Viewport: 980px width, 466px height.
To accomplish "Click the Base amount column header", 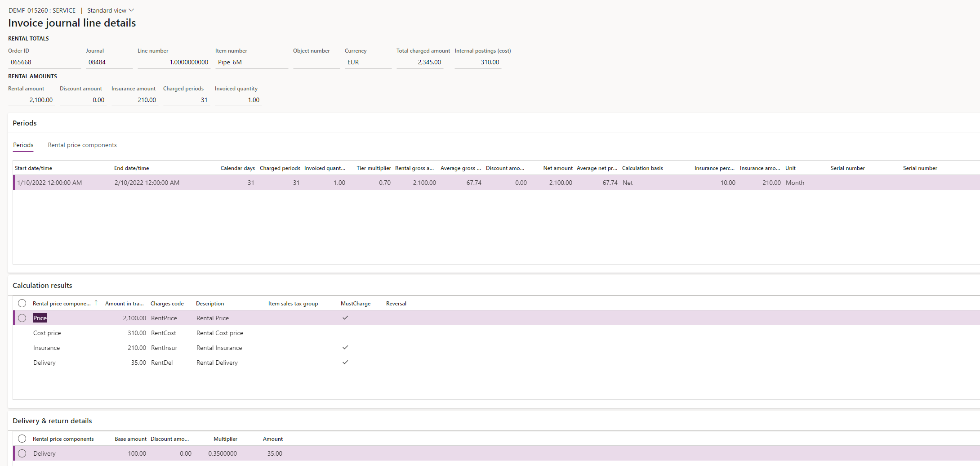I will 130,439.
